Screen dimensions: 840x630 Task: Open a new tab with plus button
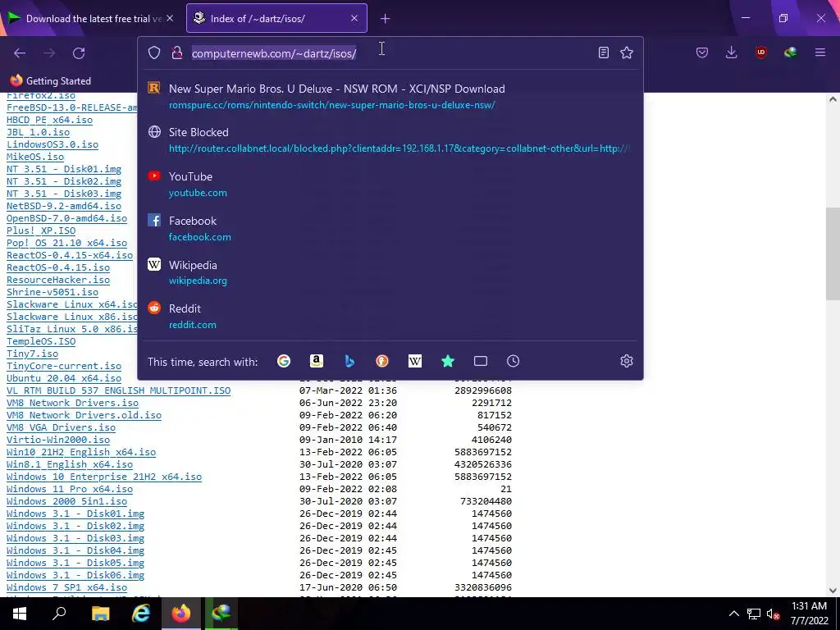coord(386,19)
